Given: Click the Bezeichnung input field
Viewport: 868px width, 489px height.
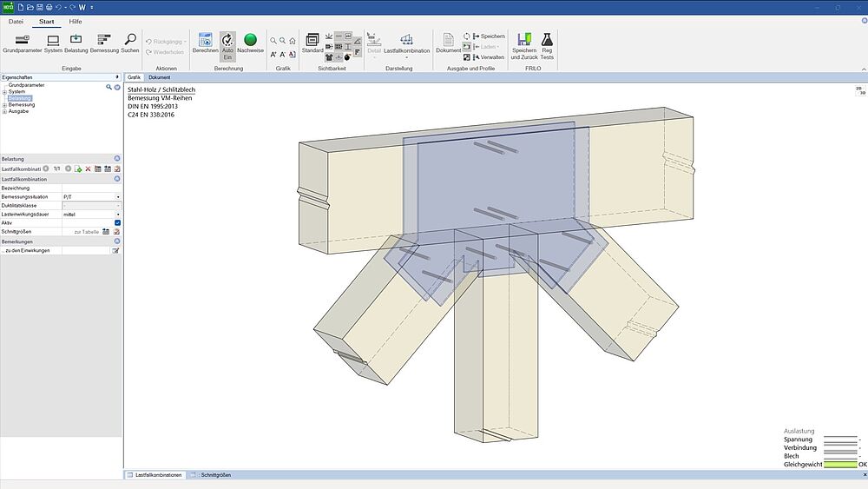Looking at the screenshot, I should [x=91, y=188].
